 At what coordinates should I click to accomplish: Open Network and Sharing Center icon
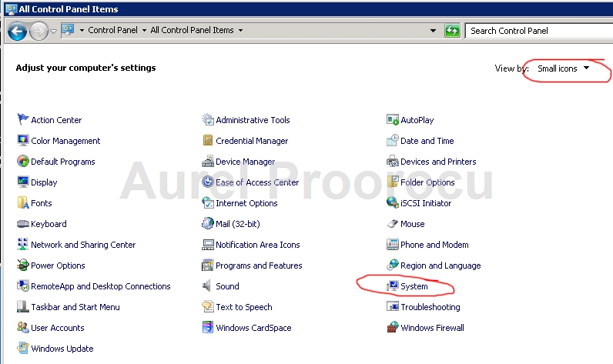click(x=22, y=244)
